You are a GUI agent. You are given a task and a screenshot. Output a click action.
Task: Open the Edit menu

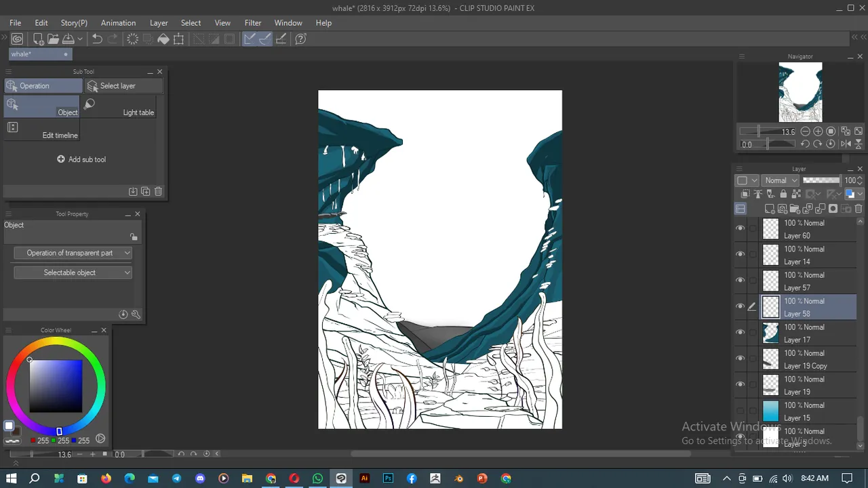point(41,22)
